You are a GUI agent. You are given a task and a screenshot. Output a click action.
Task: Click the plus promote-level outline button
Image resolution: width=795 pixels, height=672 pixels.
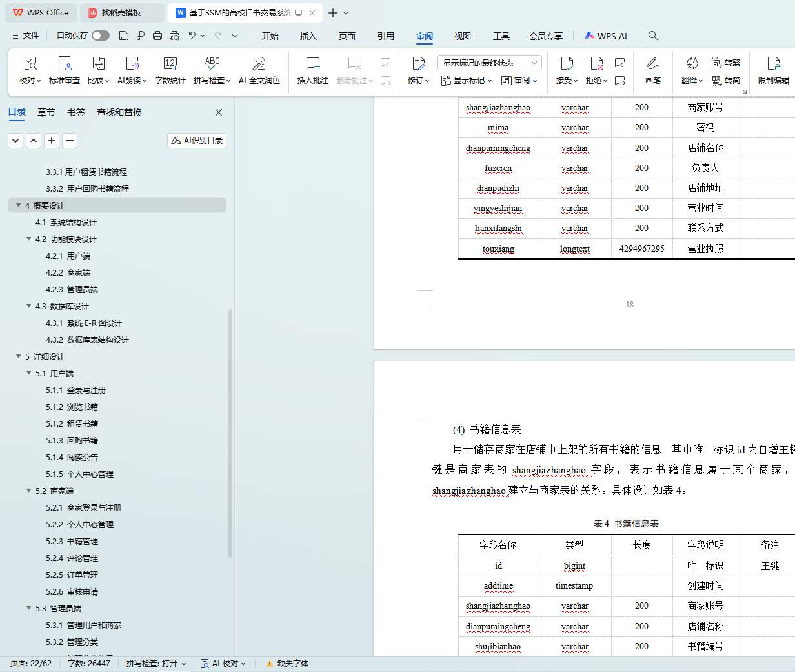click(52, 140)
